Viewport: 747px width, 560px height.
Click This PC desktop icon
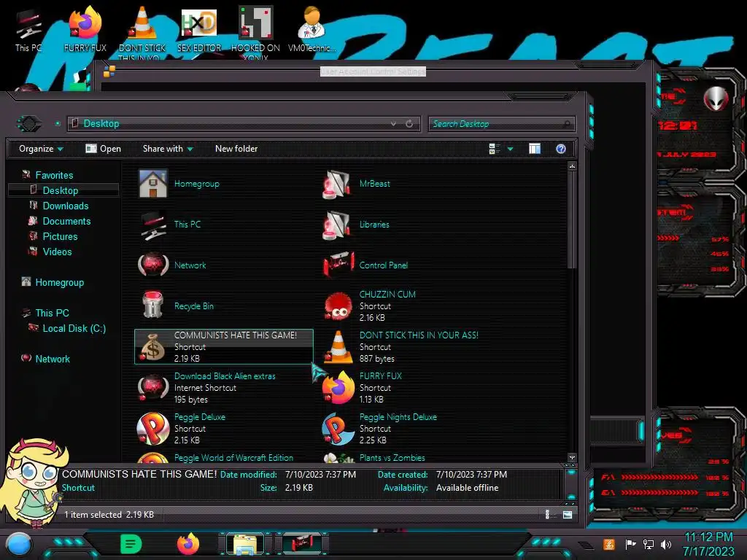coord(28,31)
